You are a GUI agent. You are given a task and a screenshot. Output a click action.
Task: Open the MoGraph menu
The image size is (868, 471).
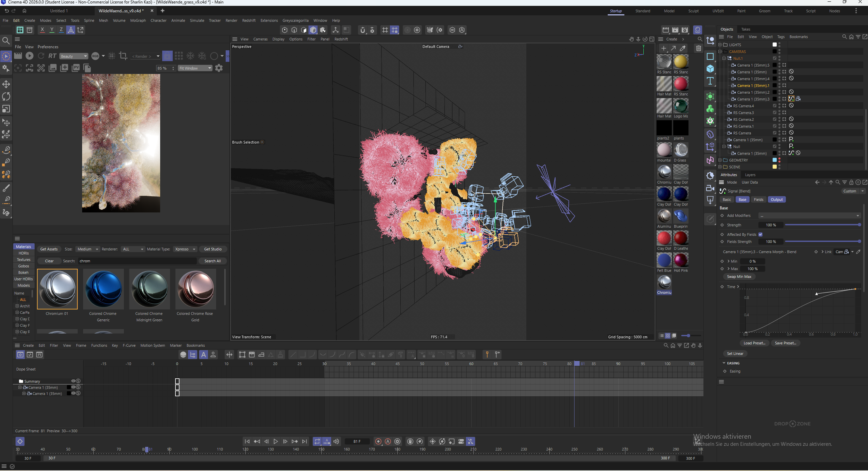pos(138,20)
